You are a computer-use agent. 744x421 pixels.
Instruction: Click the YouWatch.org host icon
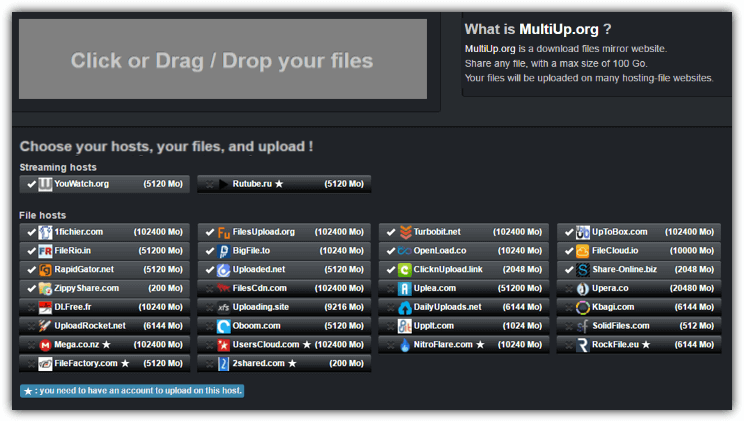tap(45, 184)
